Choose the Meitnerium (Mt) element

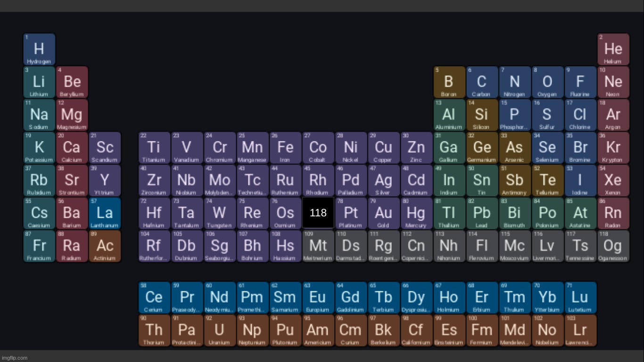(318, 246)
